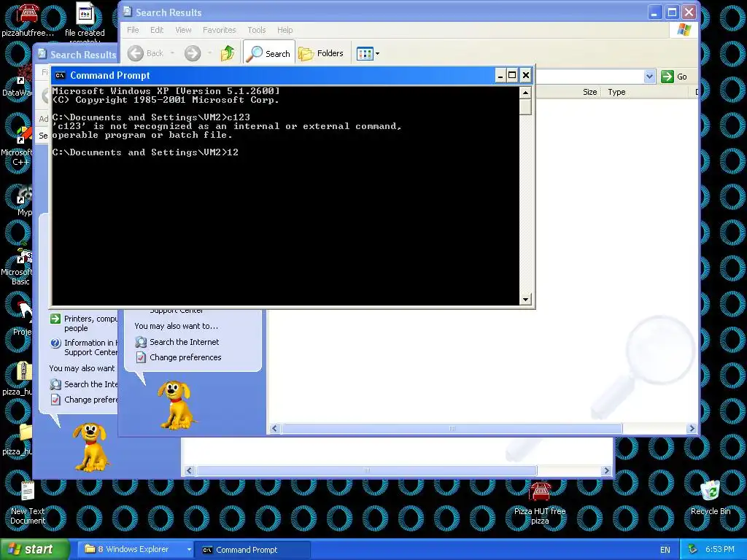Screen dimensions: 747x560
Task: Click front Search Results scroll right arrow
Action: (692, 429)
